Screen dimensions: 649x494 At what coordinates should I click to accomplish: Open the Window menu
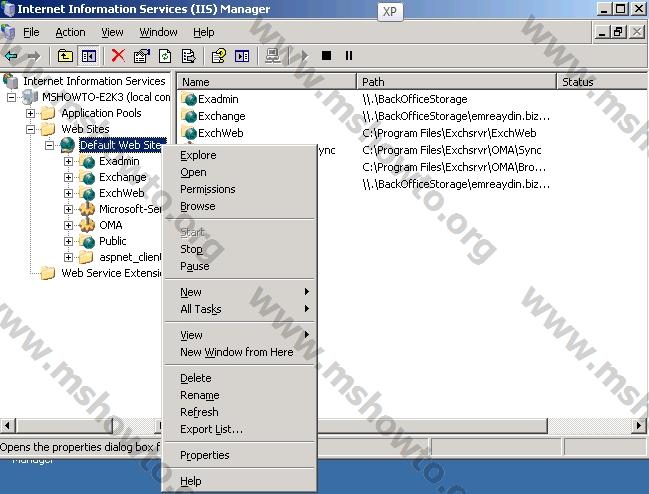point(158,32)
